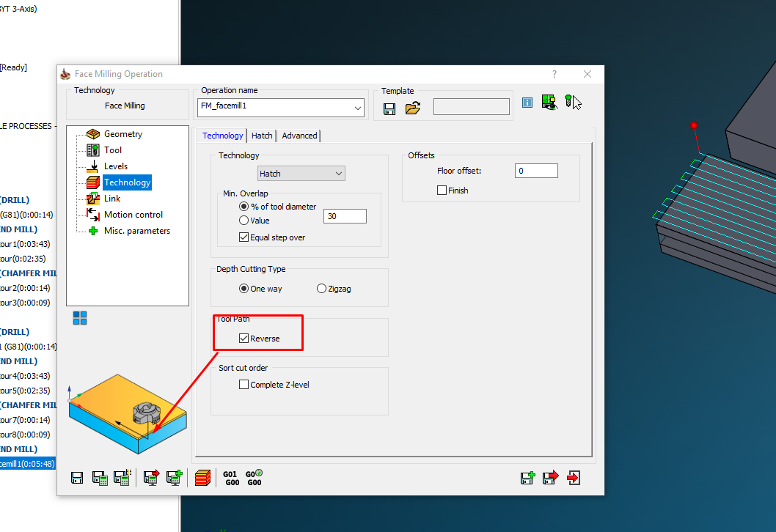Click the Load template folder icon

413,108
